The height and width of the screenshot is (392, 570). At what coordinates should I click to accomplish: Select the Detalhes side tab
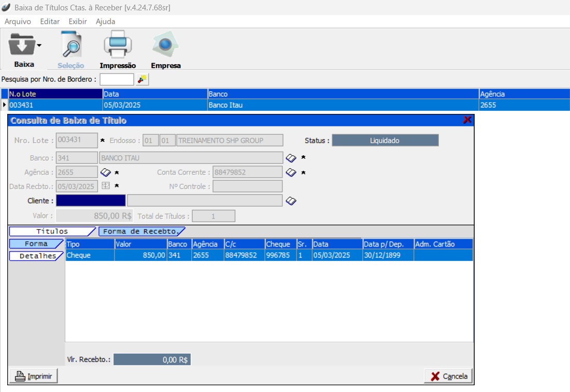click(x=36, y=256)
